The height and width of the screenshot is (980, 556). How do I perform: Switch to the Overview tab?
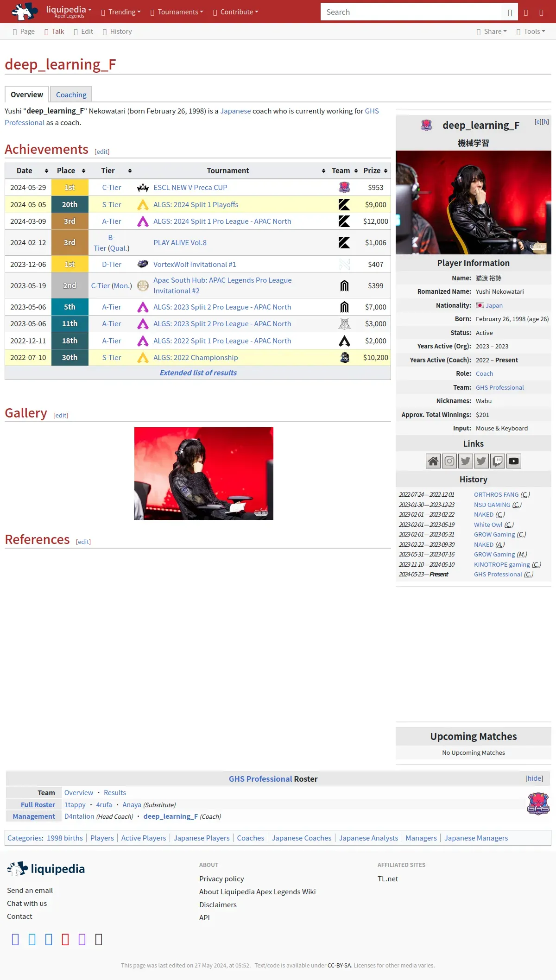27,95
